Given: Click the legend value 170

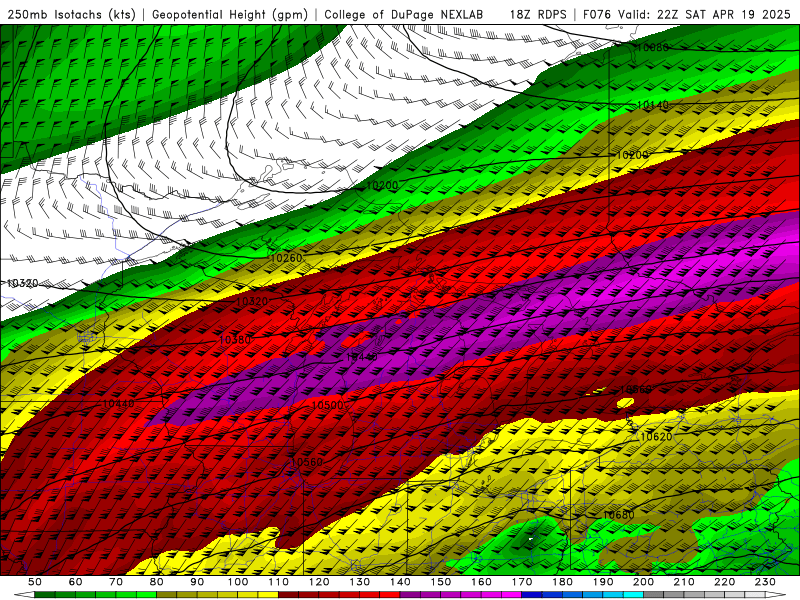Looking at the screenshot, I should pyautogui.click(x=522, y=582).
